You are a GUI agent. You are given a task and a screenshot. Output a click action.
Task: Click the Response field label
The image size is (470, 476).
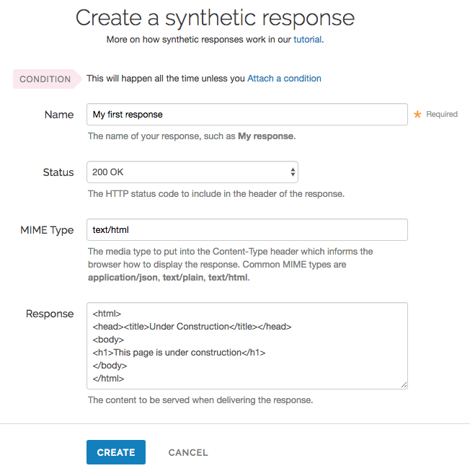tap(50, 314)
